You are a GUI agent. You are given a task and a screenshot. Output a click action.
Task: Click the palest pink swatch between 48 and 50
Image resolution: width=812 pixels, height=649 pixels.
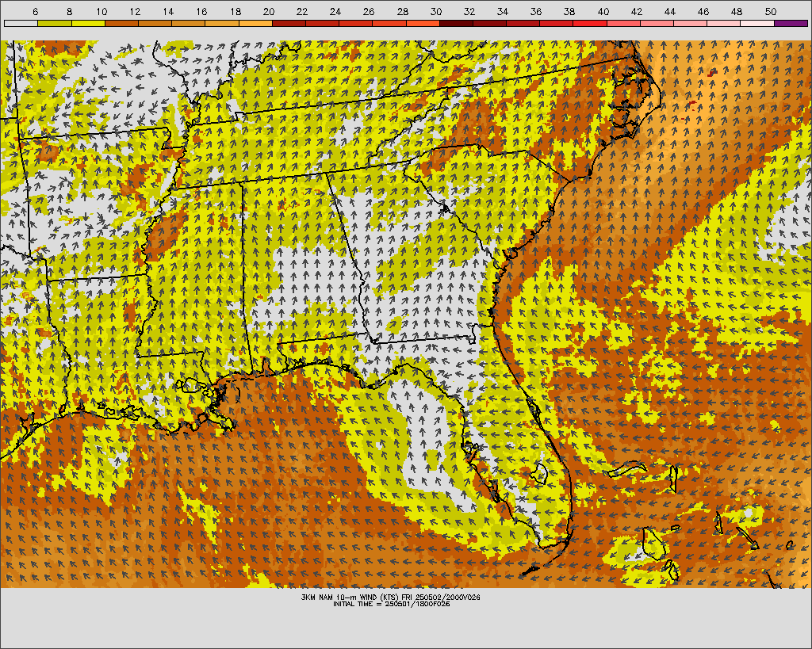(x=757, y=23)
